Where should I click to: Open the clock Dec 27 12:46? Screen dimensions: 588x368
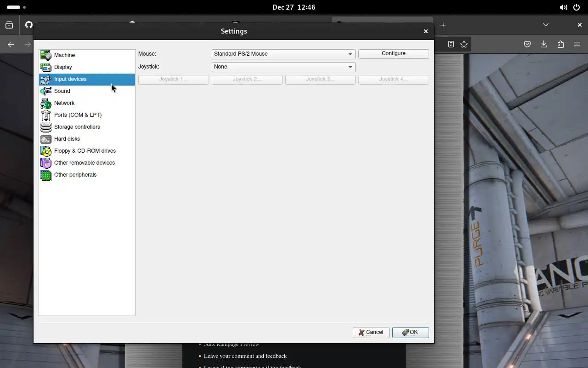[294, 7]
